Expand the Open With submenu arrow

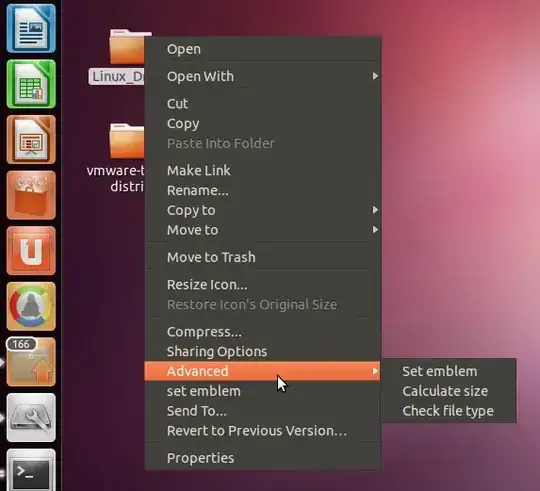point(375,76)
